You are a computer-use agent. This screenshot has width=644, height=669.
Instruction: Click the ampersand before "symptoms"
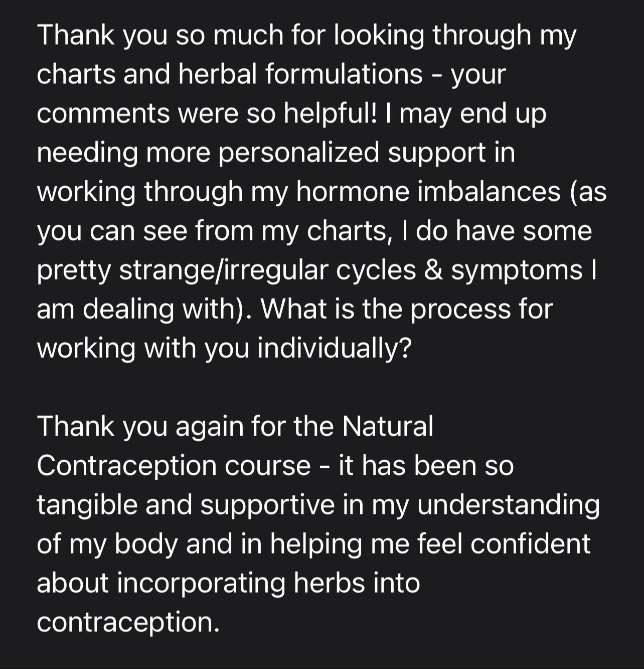tap(433, 270)
